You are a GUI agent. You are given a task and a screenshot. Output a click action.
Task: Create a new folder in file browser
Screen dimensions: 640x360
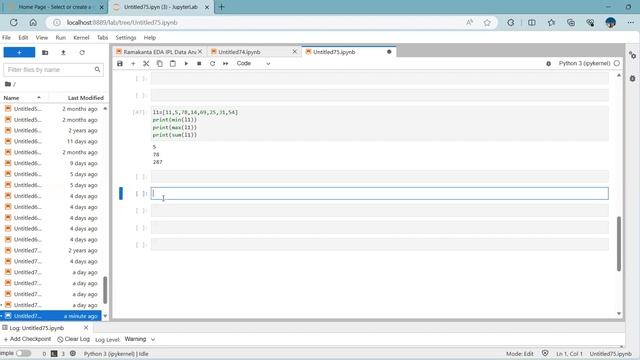coord(45,52)
